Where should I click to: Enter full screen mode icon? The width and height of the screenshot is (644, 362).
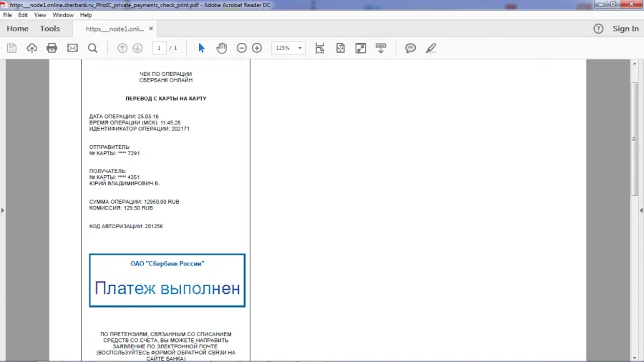point(361,48)
